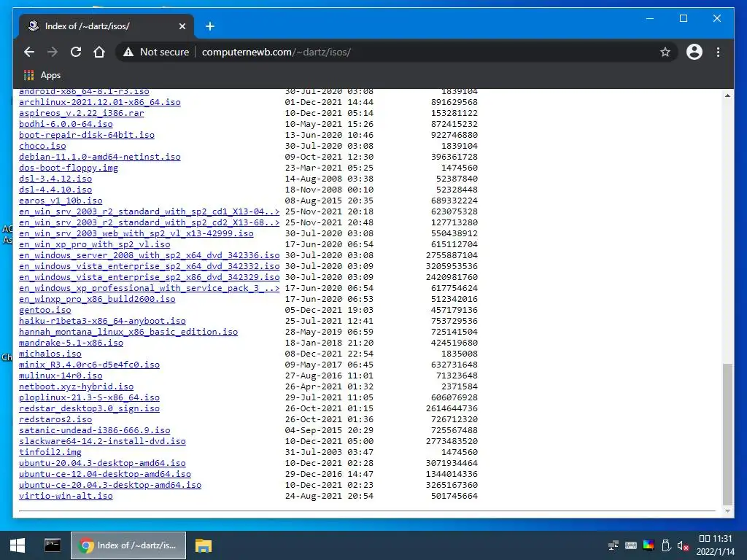The image size is (747, 560).
Task: Click the vertical scrollbar thumb
Action: click(727, 435)
